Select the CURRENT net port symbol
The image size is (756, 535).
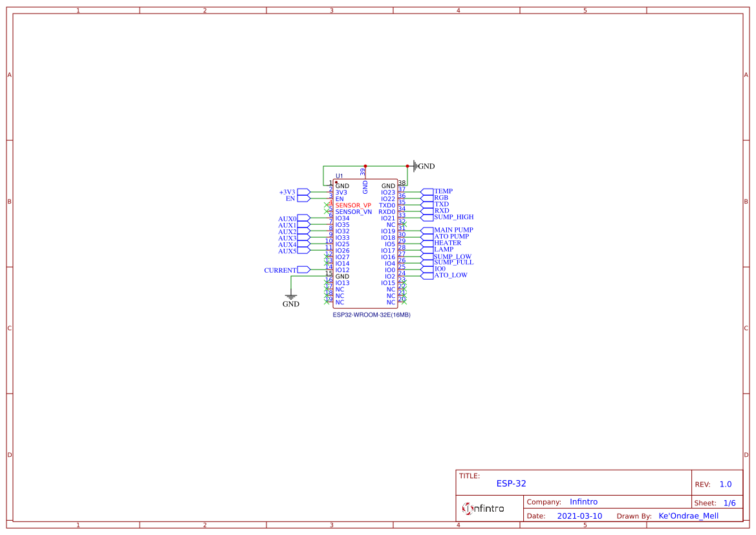(x=303, y=270)
